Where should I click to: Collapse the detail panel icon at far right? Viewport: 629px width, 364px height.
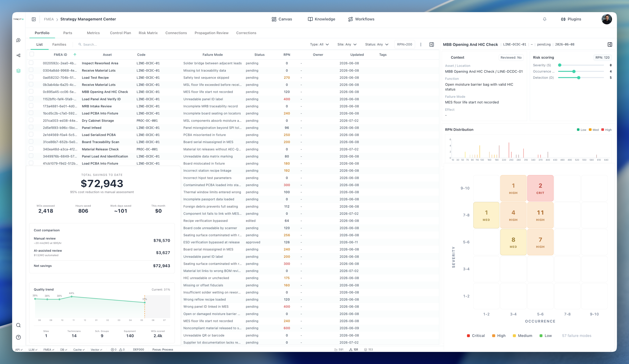610,44
